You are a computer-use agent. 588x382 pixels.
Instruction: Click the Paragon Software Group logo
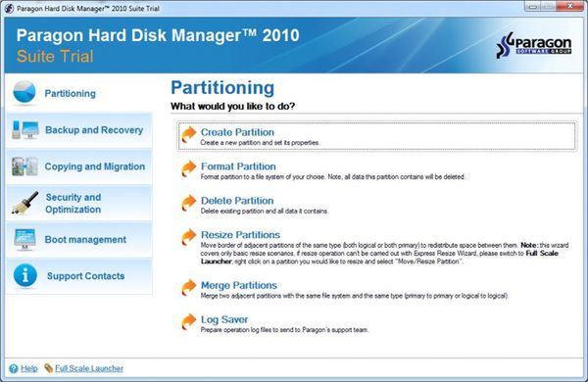coord(534,45)
